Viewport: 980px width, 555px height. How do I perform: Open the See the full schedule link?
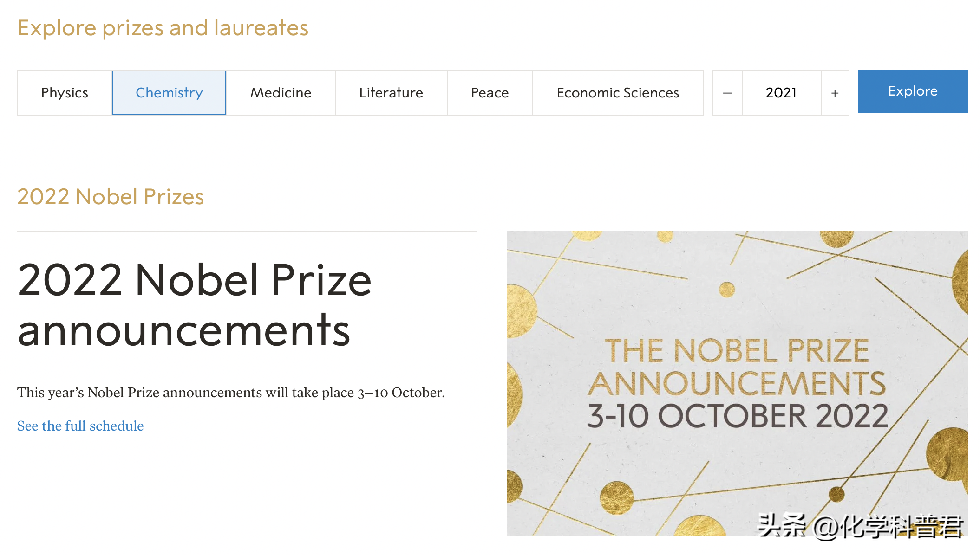pos(80,426)
